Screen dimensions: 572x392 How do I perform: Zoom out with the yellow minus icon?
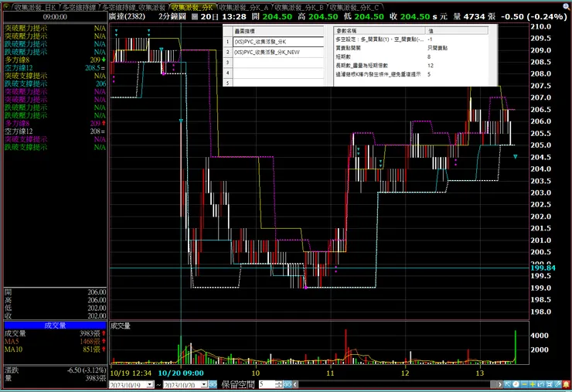click(x=524, y=384)
